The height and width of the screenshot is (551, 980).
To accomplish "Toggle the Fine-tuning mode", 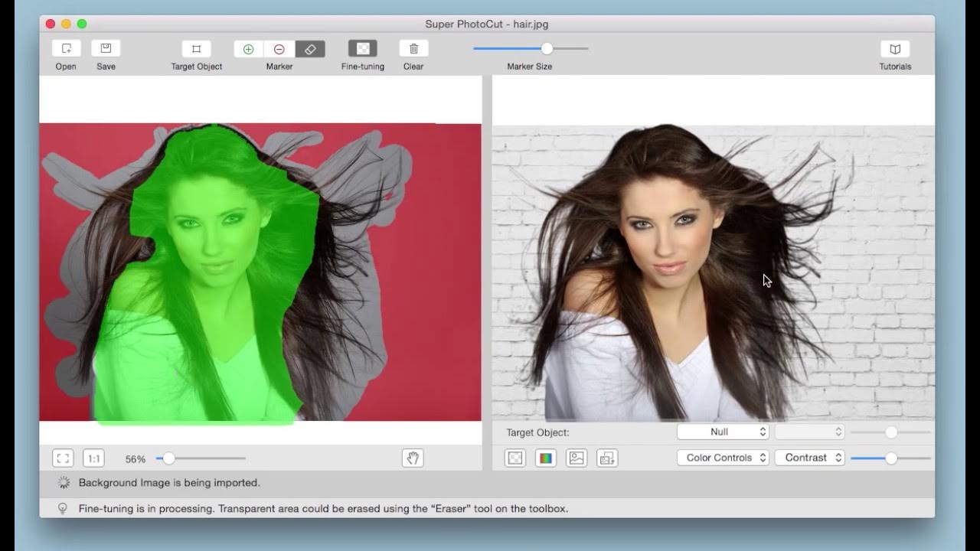I will 363,49.
